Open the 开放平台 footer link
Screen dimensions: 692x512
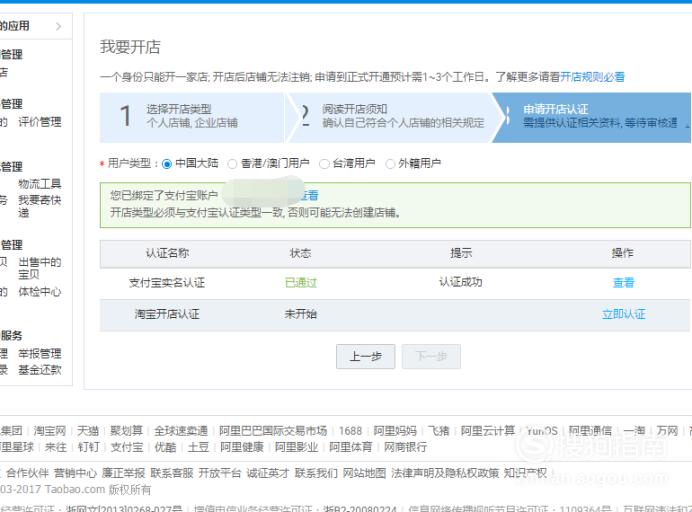[x=220, y=473]
